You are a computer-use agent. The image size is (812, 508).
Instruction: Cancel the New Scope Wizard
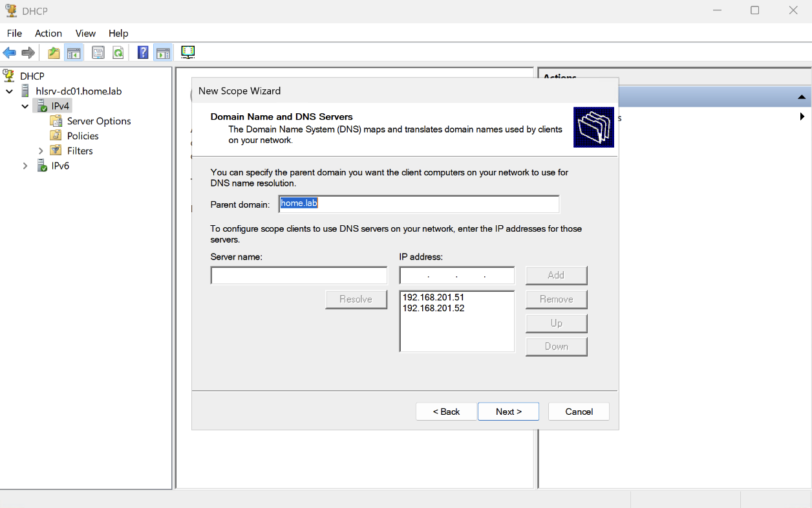click(x=579, y=412)
